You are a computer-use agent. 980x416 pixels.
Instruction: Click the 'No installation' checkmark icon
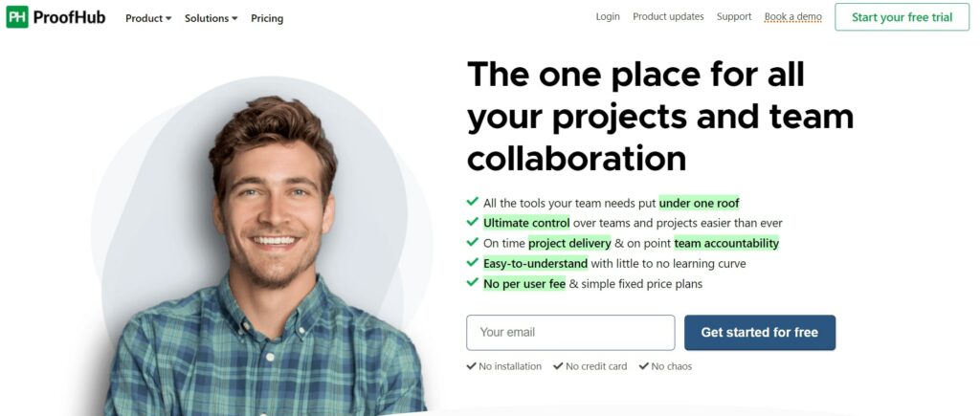pyautogui.click(x=471, y=366)
